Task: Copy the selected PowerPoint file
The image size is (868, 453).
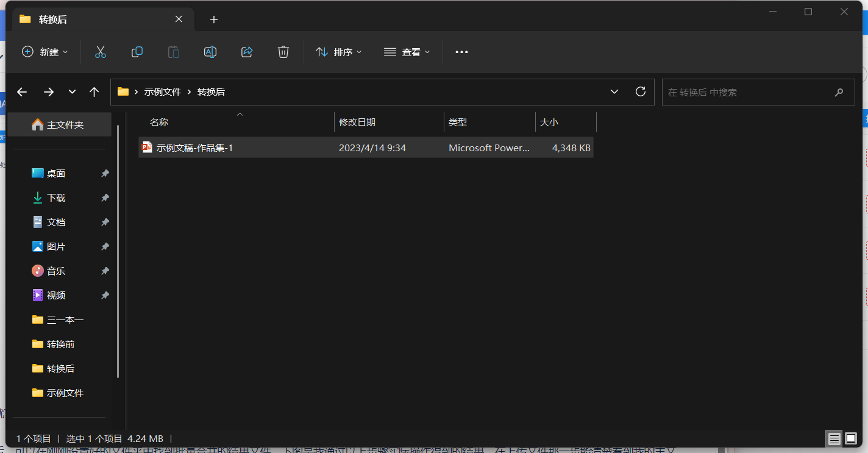Action: coord(137,52)
